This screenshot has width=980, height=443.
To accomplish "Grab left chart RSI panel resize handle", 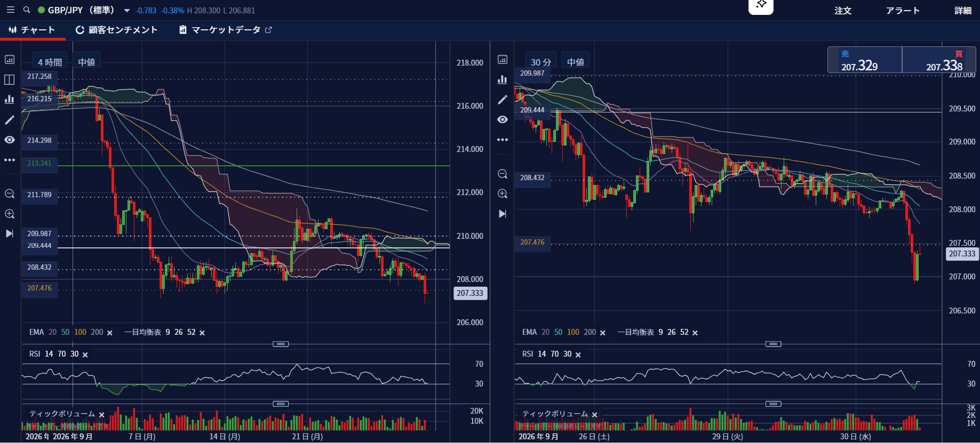I will 281,344.
